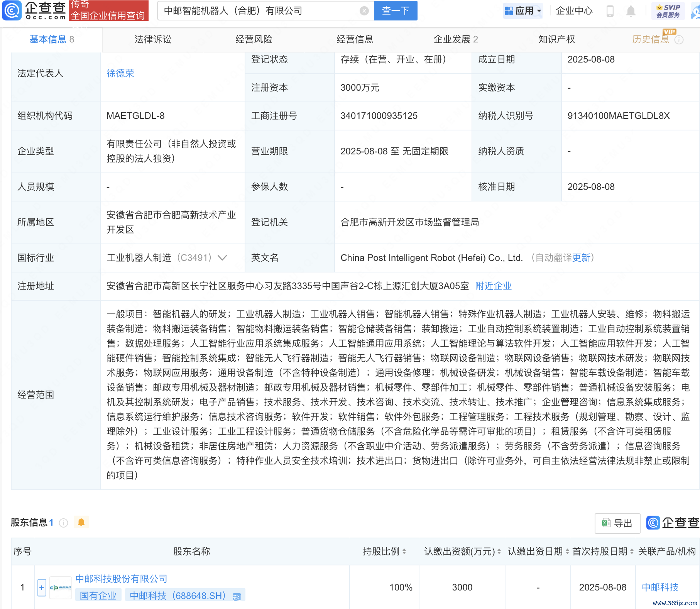Switch to 知识产权 tab
Image resolution: width=700 pixels, height=609 pixels.
556,39
